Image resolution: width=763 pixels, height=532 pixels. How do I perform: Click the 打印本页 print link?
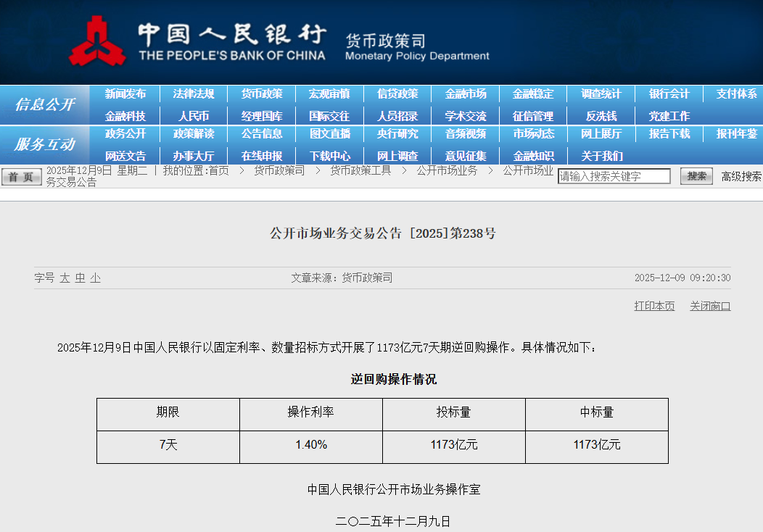coord(654,306)
